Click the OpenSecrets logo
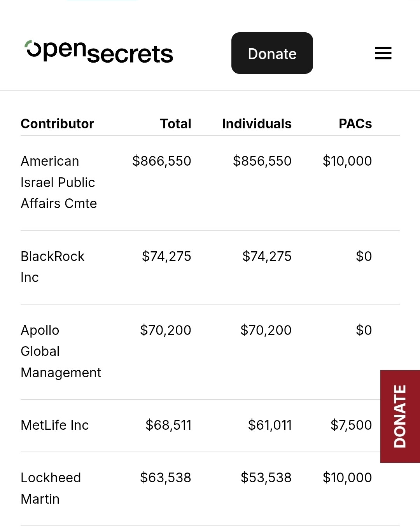 (x=99, y=52)
